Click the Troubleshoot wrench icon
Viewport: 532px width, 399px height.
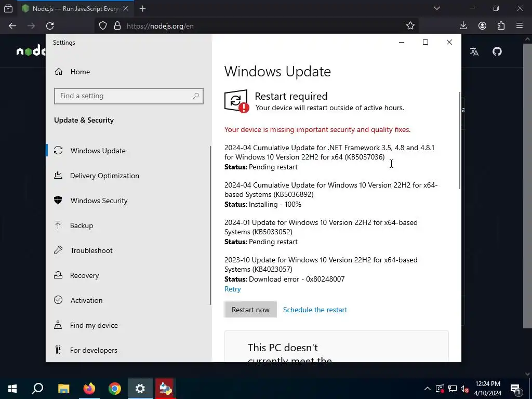click(x=58, y=250)
